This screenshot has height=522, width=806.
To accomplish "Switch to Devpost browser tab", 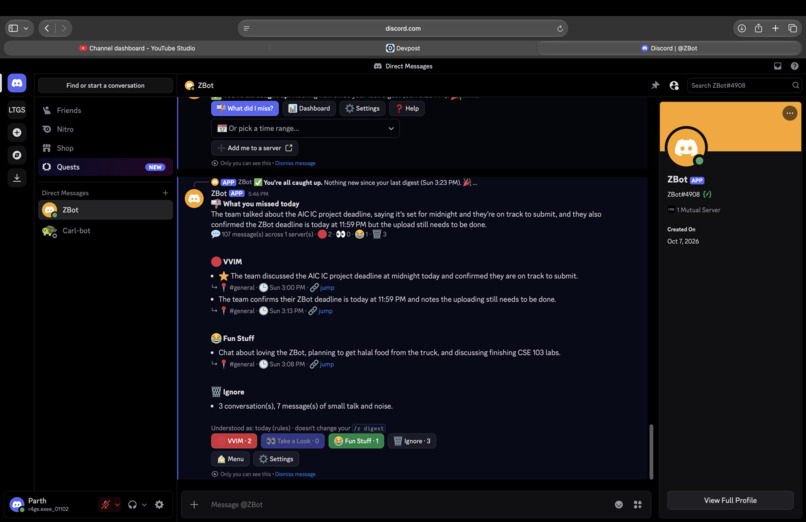I will [x=403, y=48].
